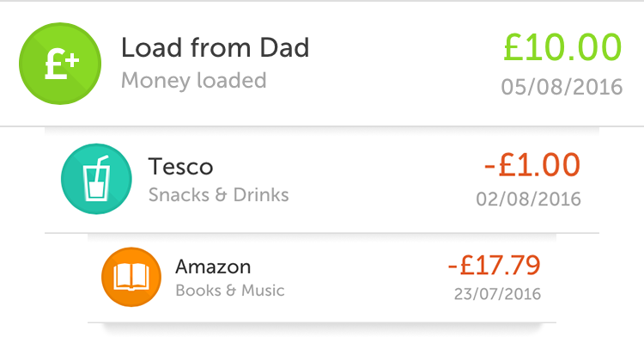
Task: Open the Tesco transaction title
Action: click(180, 167)
